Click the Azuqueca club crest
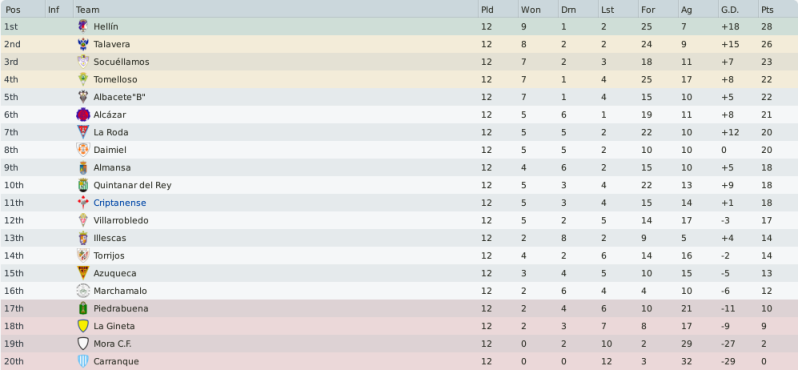The height and width of the screenshot is (370, 798). (83, 273)
